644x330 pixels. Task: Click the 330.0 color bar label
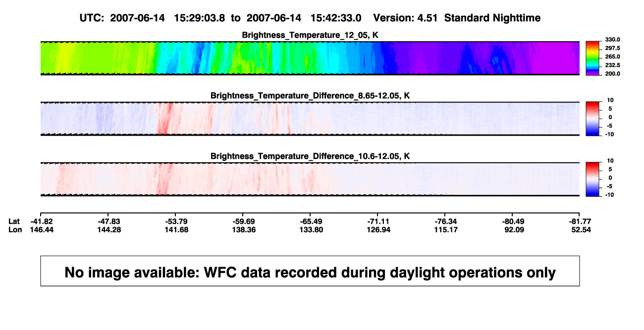[612, 40]
